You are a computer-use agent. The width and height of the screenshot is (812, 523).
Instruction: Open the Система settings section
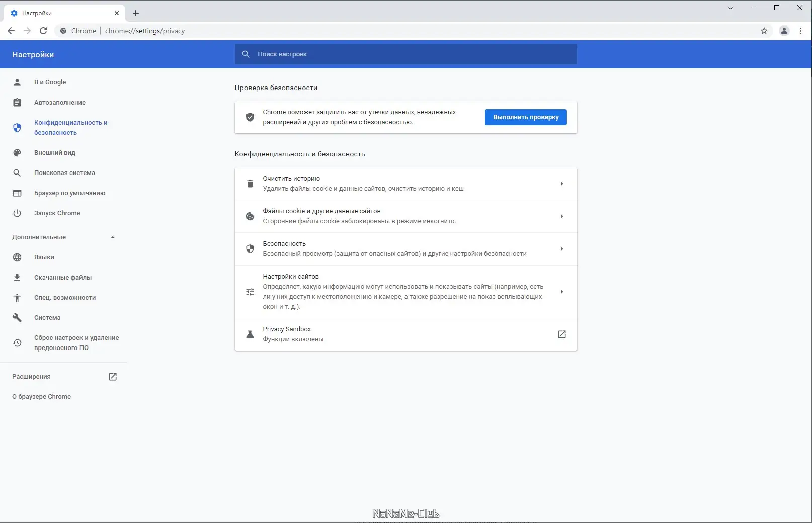pyautogui.click(x=47, y=317)
